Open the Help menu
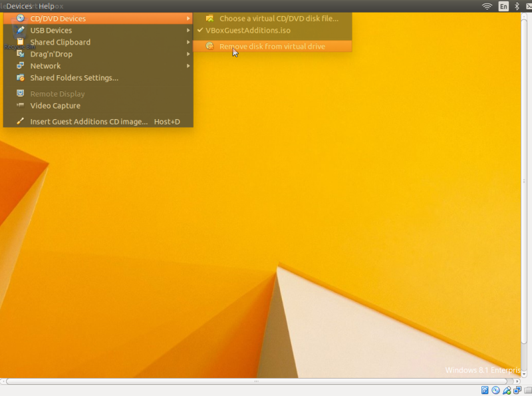Image resolution: width=532 pixels, height=396 pixels. (x=47, y=6)
